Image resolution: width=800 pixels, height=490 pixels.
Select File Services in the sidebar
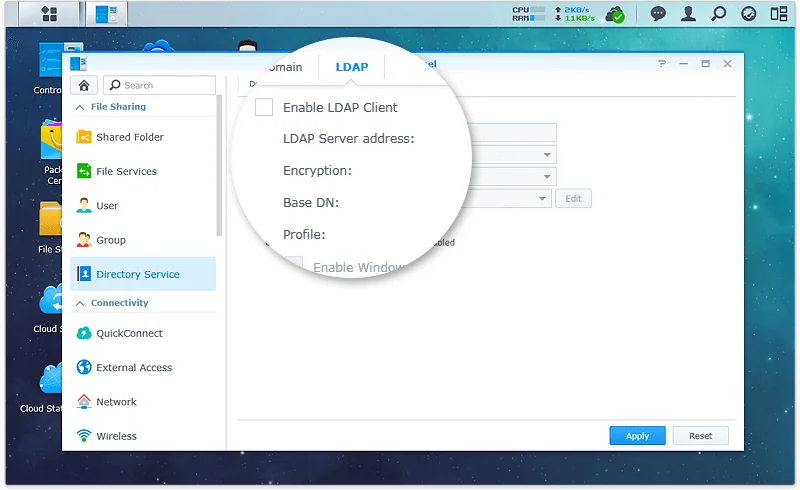[126, 171]
